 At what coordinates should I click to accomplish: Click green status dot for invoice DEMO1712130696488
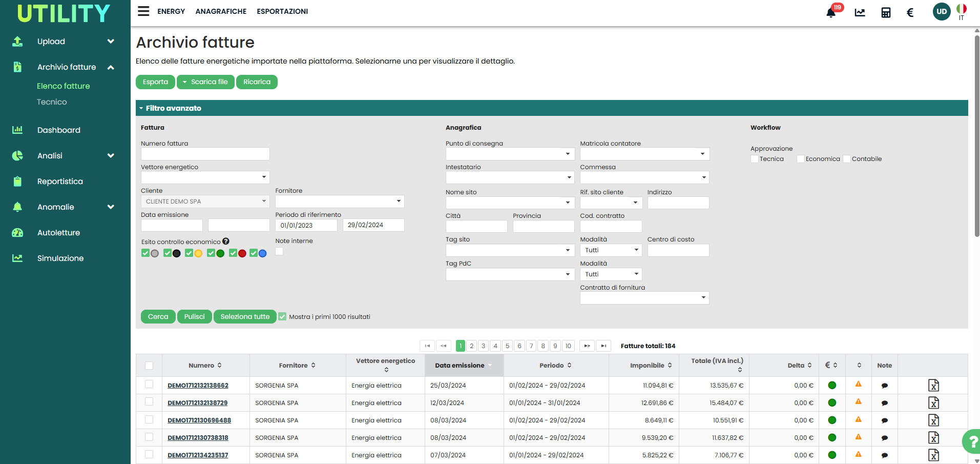pos(832,420)
